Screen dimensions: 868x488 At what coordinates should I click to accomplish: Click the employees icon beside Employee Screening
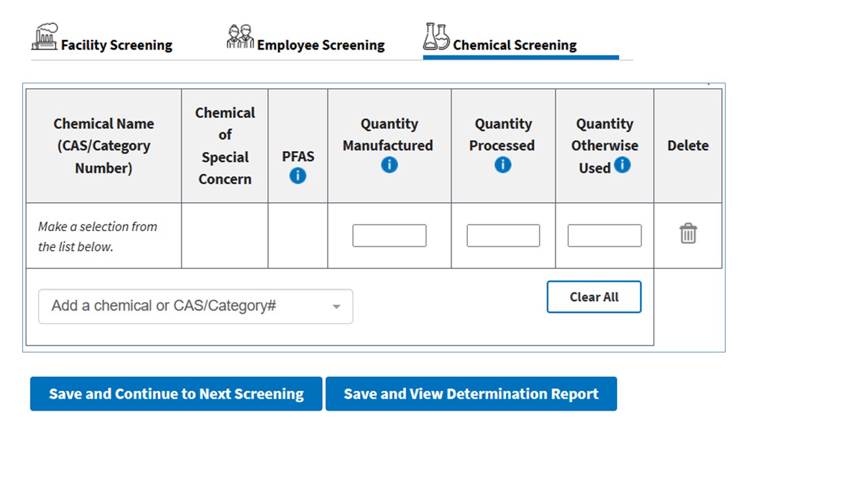tap(240, 35)
